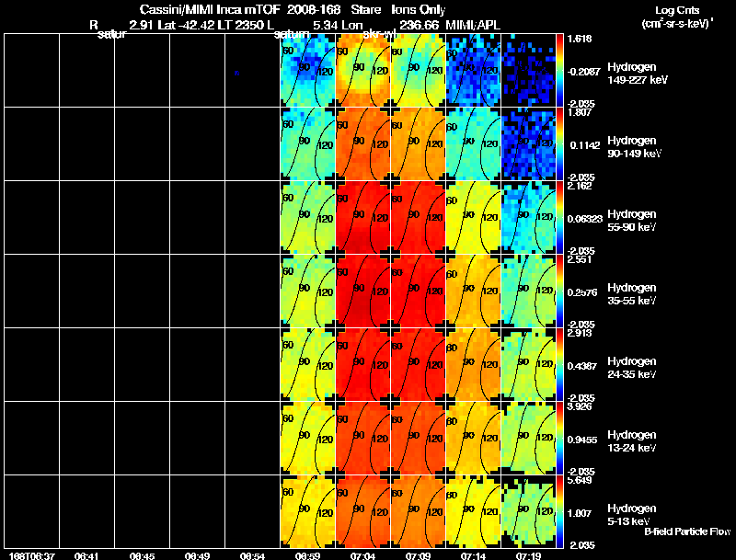Click the color bar for 5-13 keV row

559,512
